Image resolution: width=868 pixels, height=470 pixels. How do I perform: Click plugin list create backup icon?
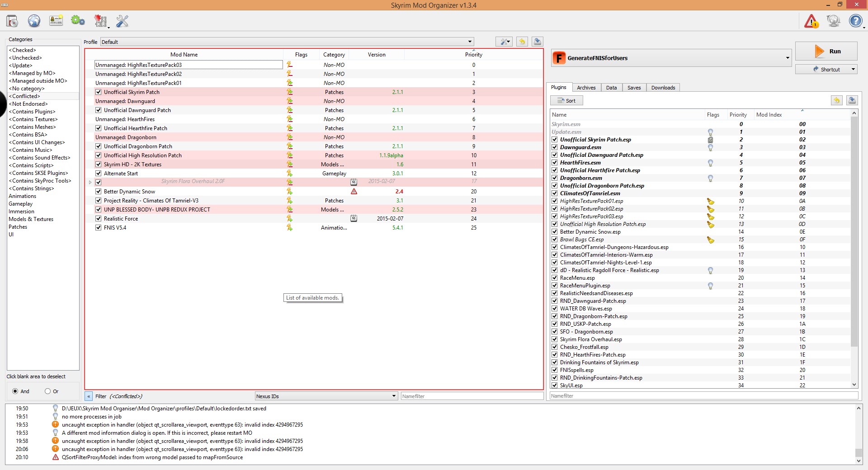852,100
